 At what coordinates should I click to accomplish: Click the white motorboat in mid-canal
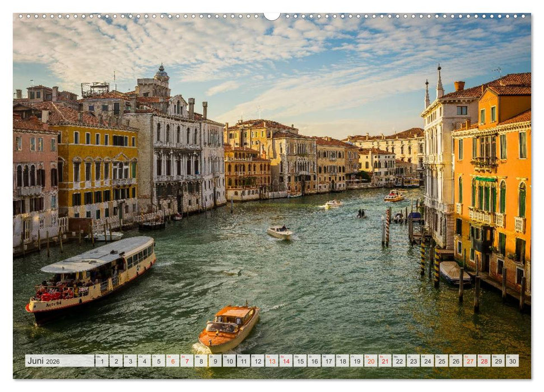(x=280, y=231)
